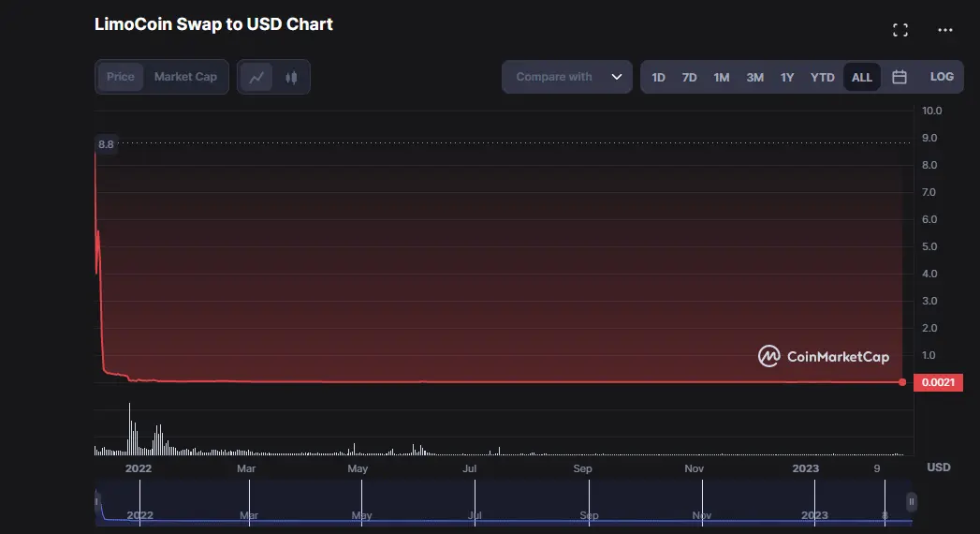The width and height of the screenshot is (980, 534).
Task: Expand the Compare with dropdown
Action: tap(567, 77)
